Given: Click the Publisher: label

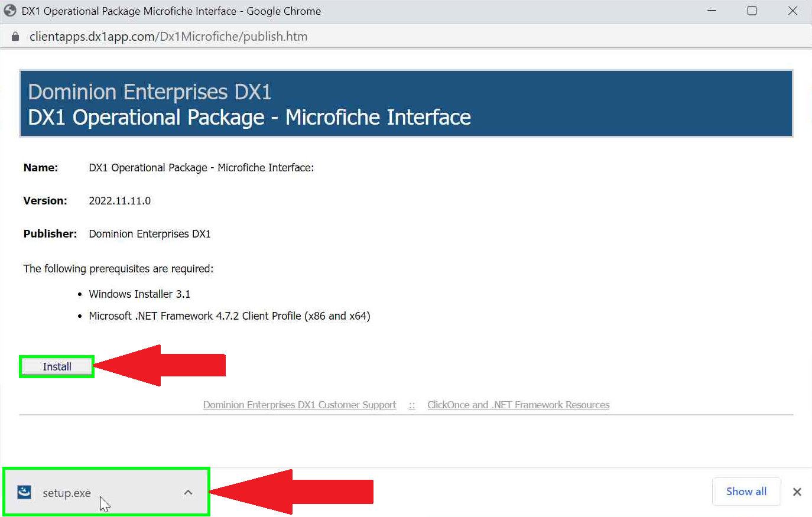Looking at the screenshot, I should click(x=50, y=234).
